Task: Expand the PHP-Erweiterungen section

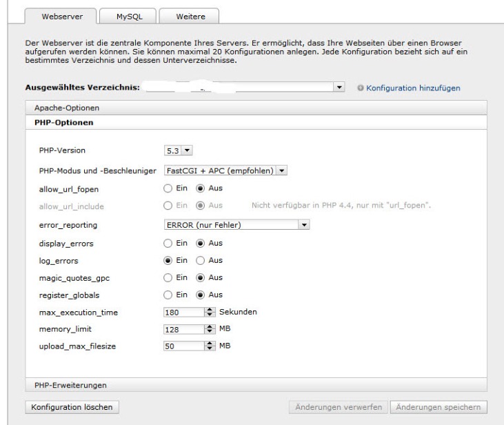Action: [x=256, y=385]
